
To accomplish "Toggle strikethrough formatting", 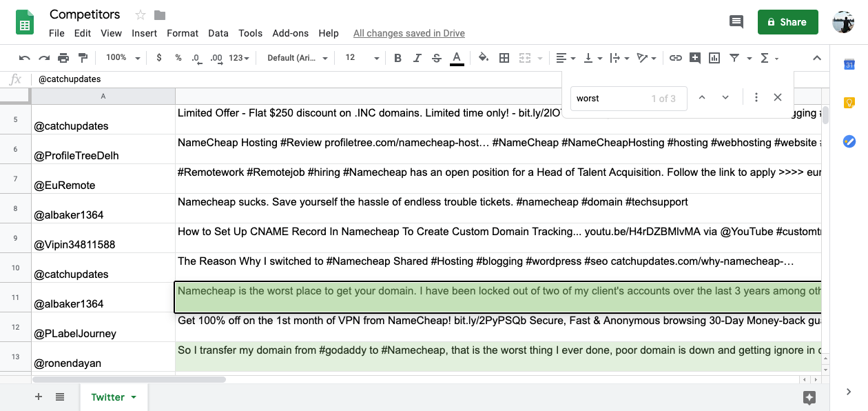I will pyautogui.click(x=436, y=58).
